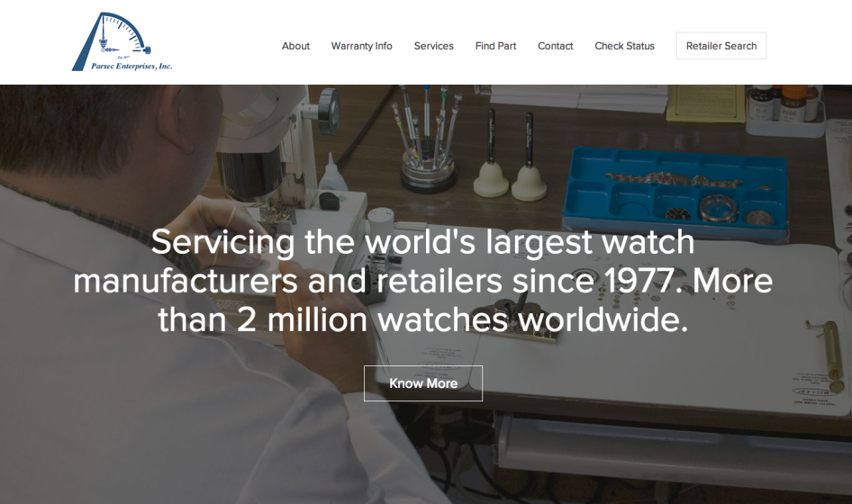Open the Retailer Search button
The height and width of the screenshot is (504, 852).
click(x=721, y=46)
